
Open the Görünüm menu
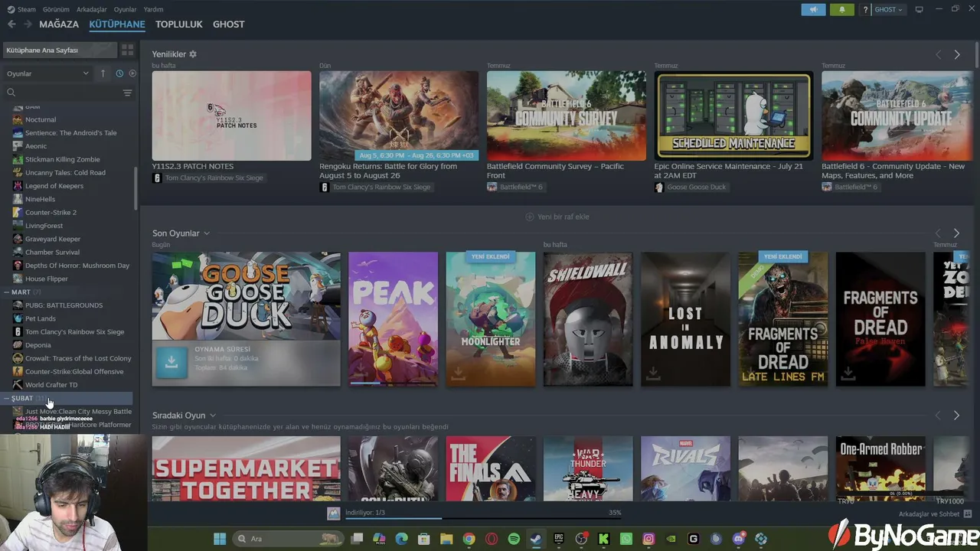(56, 9)
